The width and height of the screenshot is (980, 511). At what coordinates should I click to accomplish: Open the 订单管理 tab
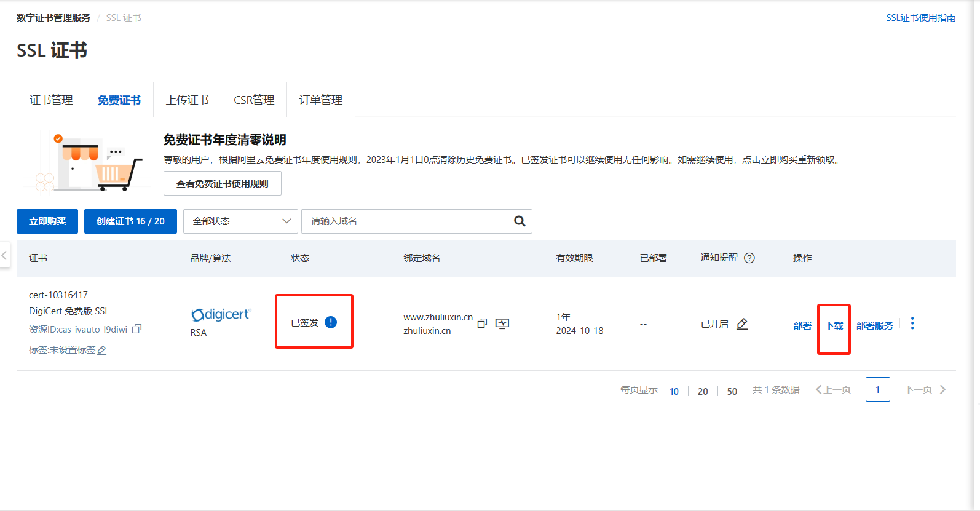pyautogui.click(x=321, y=100)
